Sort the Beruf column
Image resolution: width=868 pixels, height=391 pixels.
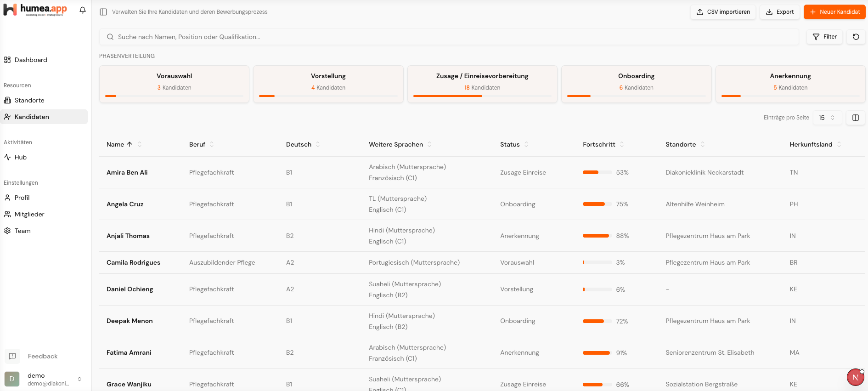click(212, 144)
